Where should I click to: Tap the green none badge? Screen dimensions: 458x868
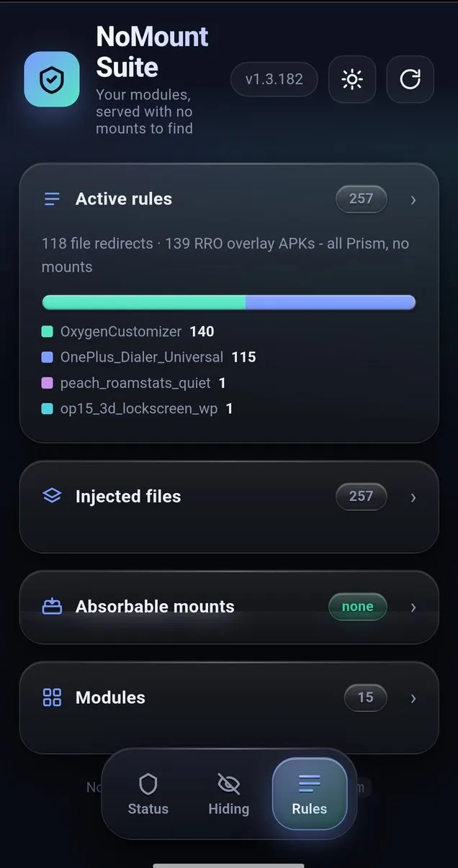click(358, 607)
